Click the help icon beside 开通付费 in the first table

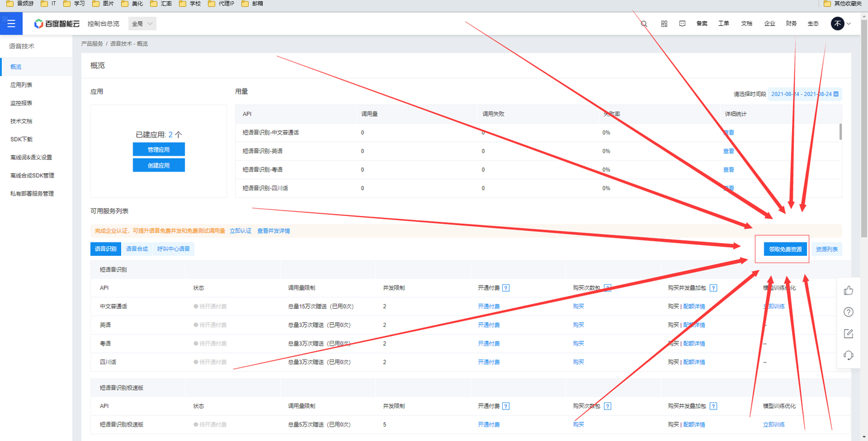[x=506, y=288]
